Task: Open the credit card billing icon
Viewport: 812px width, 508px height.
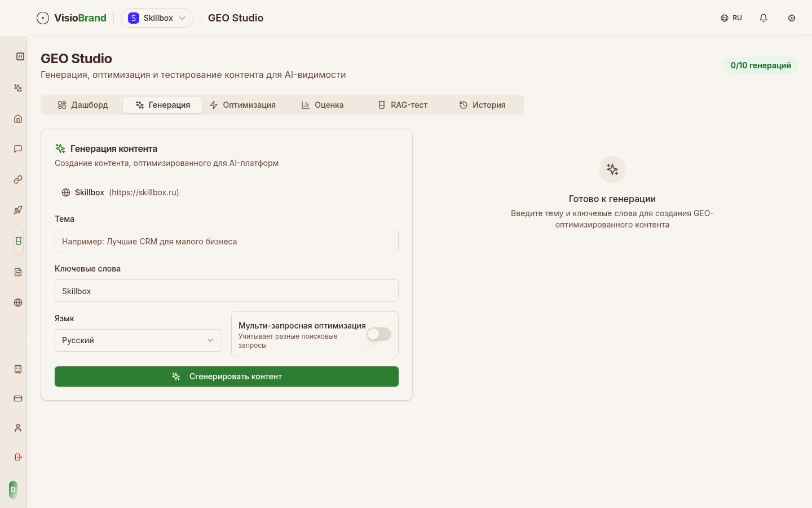Action: coord(18,398)
